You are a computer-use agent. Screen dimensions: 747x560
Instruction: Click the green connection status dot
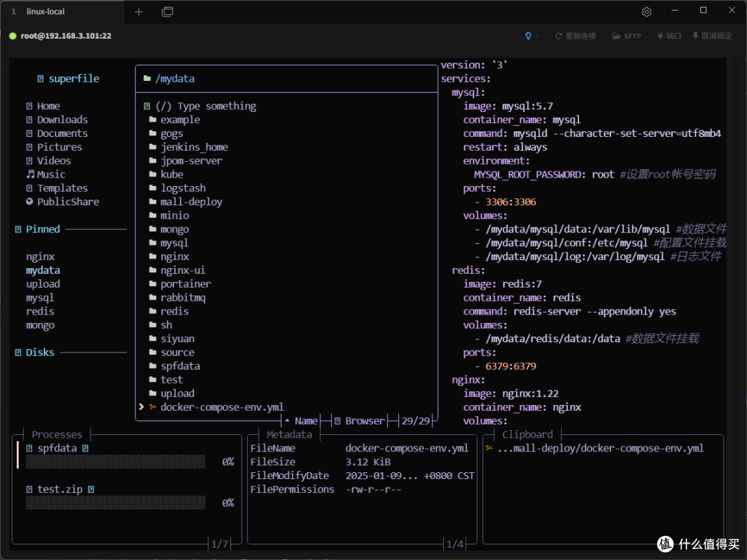point(13,36)
